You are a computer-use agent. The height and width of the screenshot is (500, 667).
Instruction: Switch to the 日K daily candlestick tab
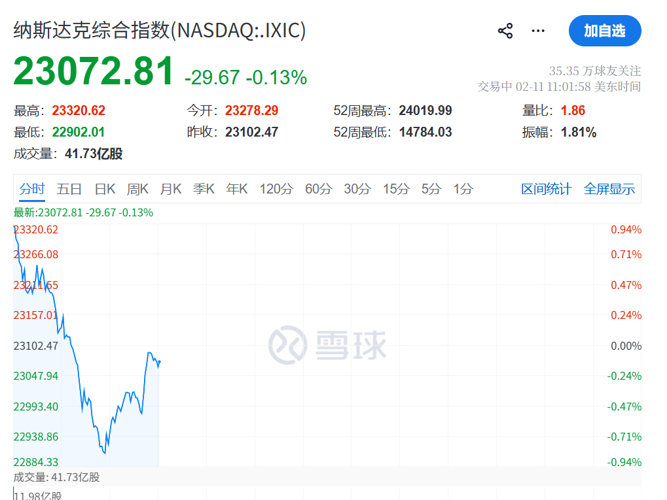(105, 189)
